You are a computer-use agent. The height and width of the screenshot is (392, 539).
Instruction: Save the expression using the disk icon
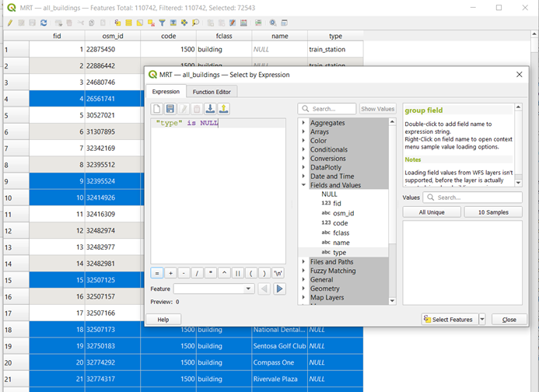(x=170, y=109)
